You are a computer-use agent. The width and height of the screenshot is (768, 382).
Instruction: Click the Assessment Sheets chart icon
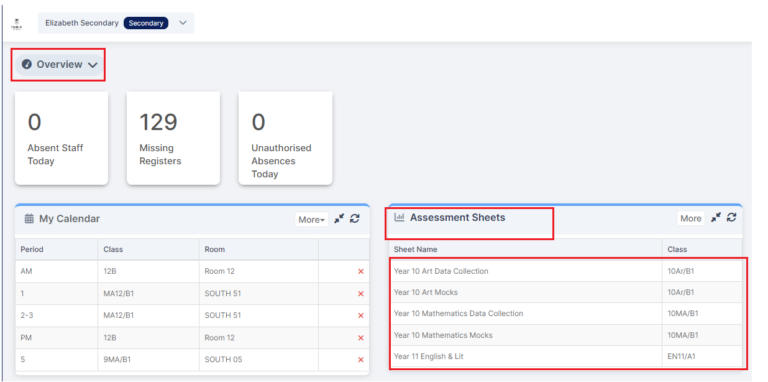399,217
